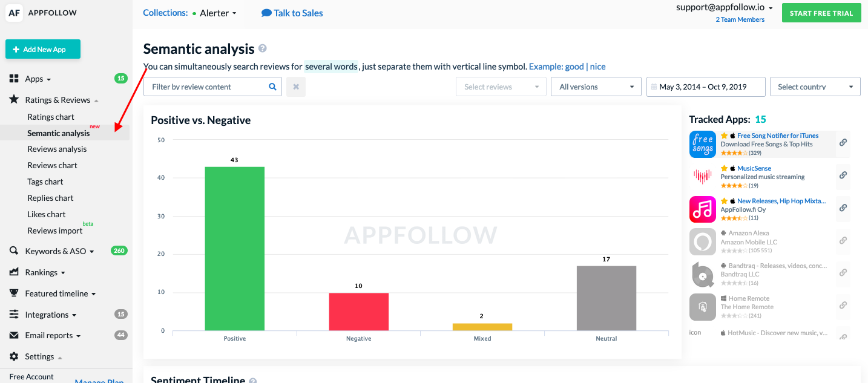Open Tags chart page

[45, 182]
